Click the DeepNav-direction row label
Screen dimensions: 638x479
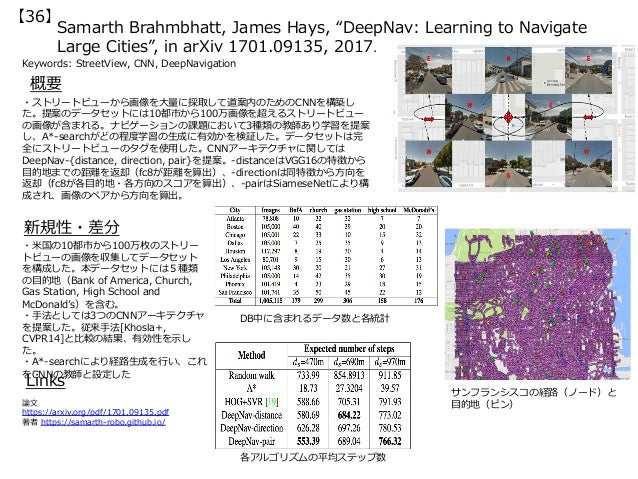pos(251,428)
